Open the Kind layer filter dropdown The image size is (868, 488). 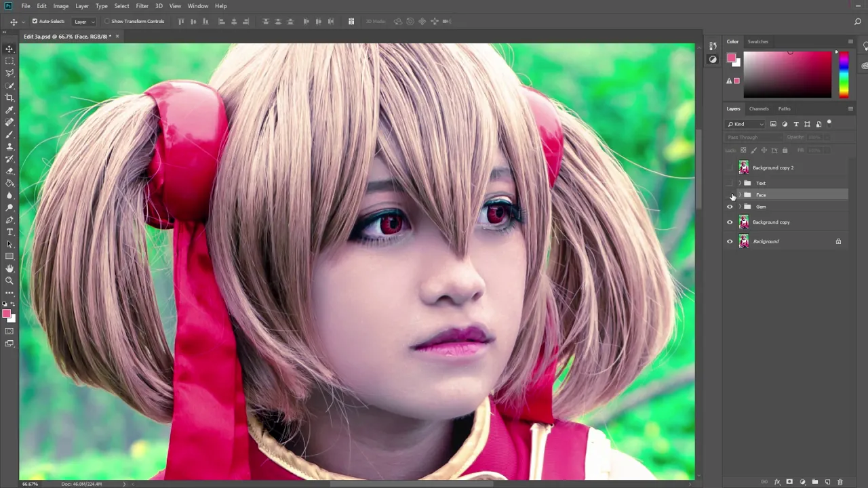coord(745,124)
